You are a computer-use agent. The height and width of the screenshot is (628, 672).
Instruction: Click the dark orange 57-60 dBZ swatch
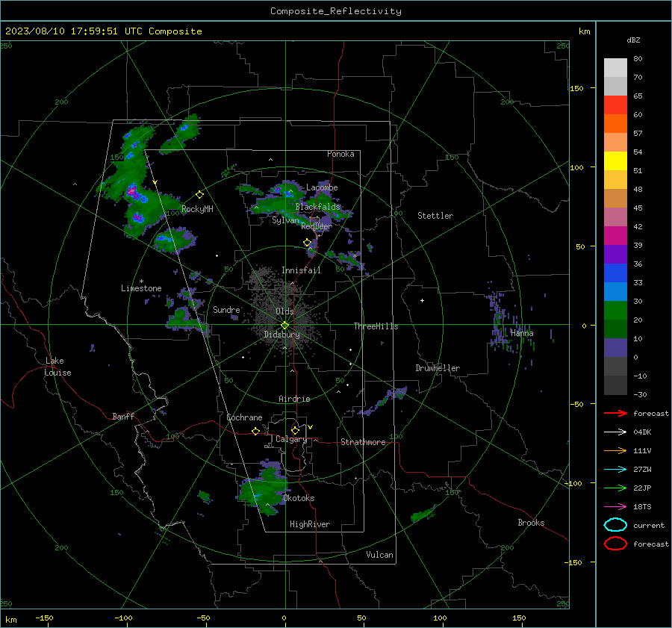pyautogui.click(x=615, y=124)
